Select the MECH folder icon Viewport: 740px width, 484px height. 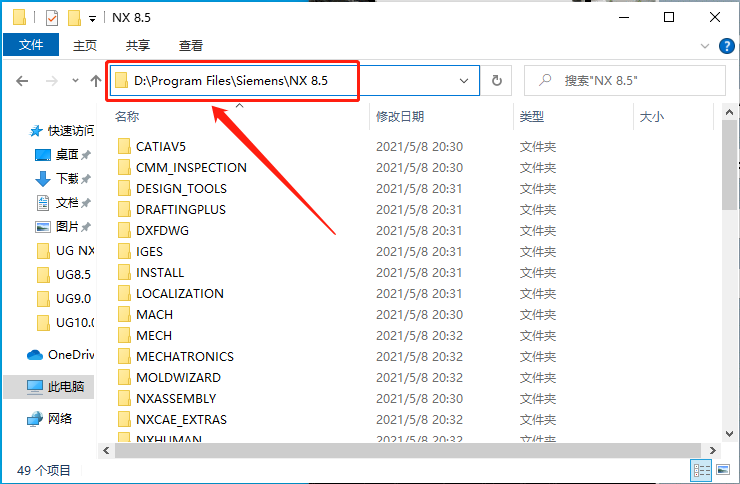pos(124,335)
